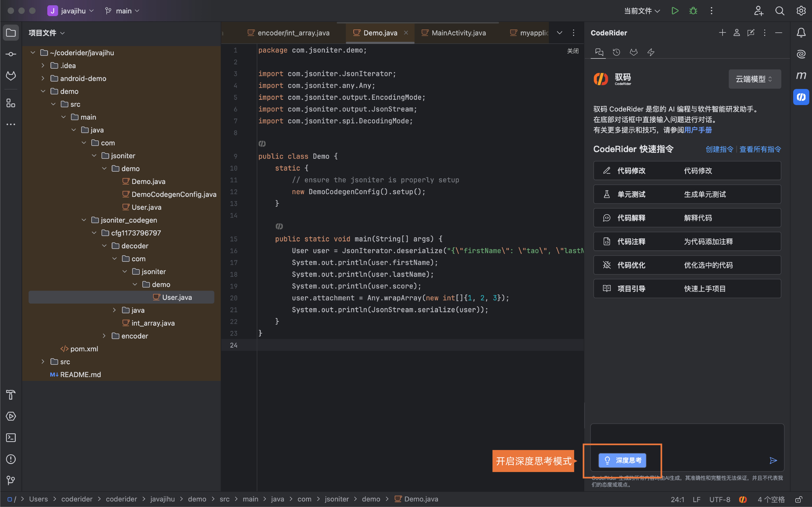Open the Git version control tool window
Screen dimensions: 812x507
pos(11,480)
